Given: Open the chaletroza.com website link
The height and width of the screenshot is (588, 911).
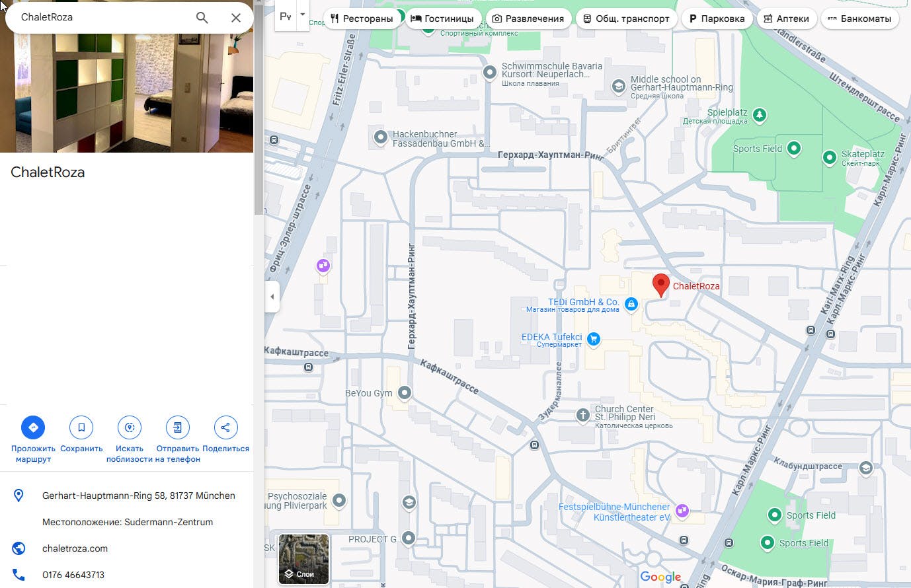Looking at the screenshot, I should [x=75, y=548].
